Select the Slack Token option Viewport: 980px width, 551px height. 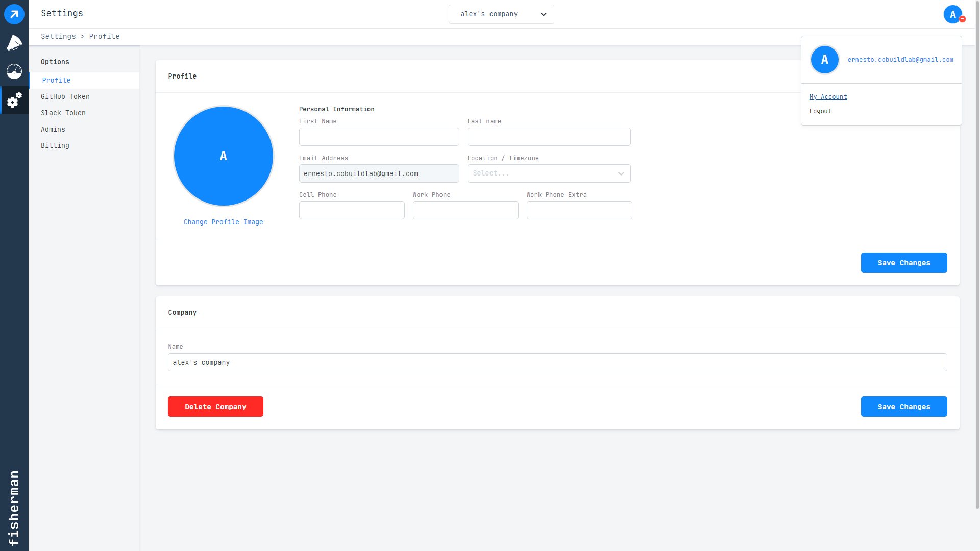[63, 113]
